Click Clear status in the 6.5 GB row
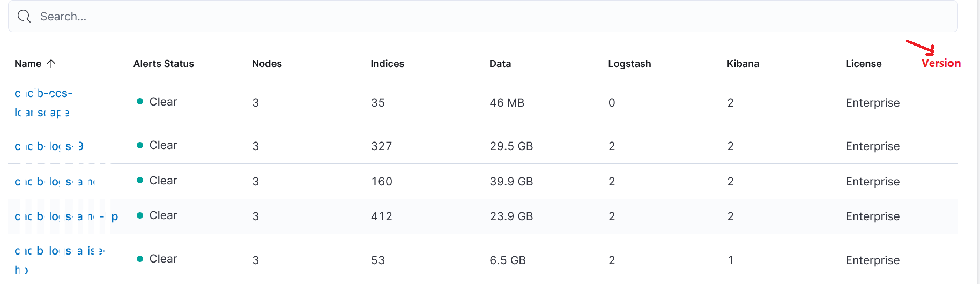 point(157,259)
